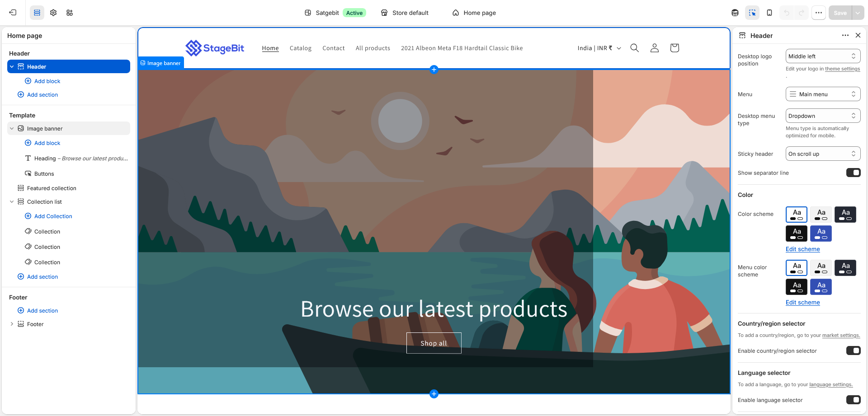Image resolution: width=868 pixels, height=416 pixels.
Task: Click Edit scheme under Color scheme
Action: click(802, 249)
